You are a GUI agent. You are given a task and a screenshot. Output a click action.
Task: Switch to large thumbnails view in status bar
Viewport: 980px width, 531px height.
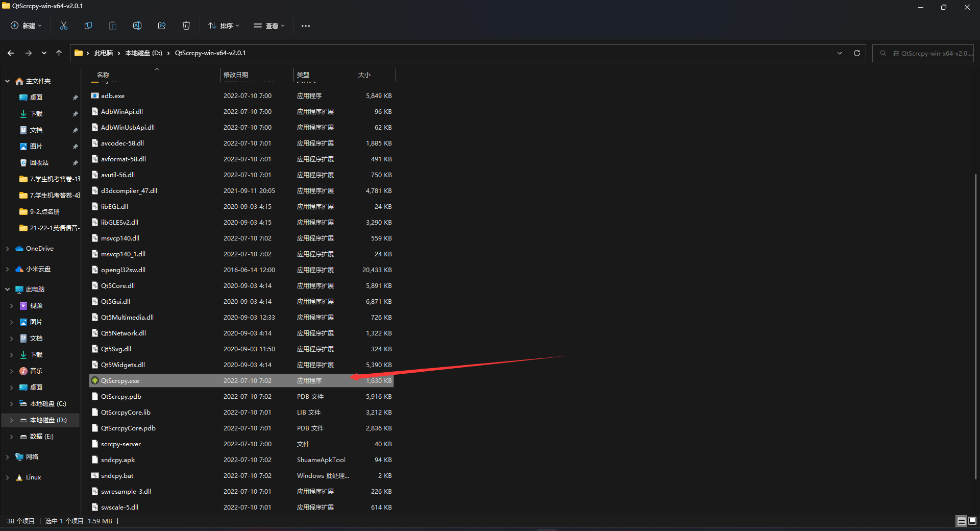(x=972, y=521)
